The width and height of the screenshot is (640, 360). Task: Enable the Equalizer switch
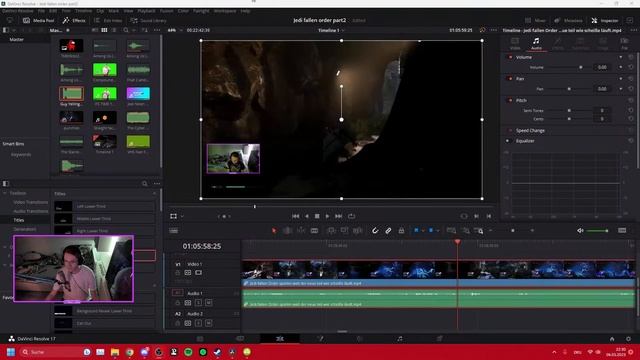click(x=508, y=141)
